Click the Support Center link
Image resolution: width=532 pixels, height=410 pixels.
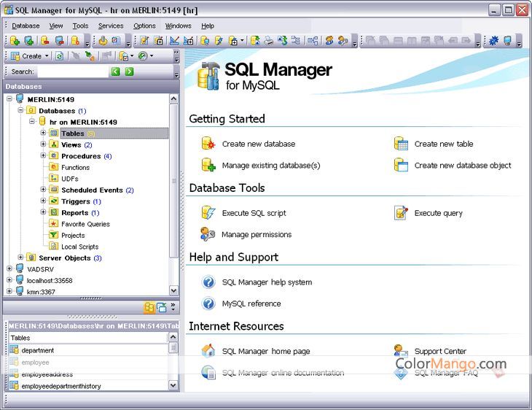click(440, 351)
